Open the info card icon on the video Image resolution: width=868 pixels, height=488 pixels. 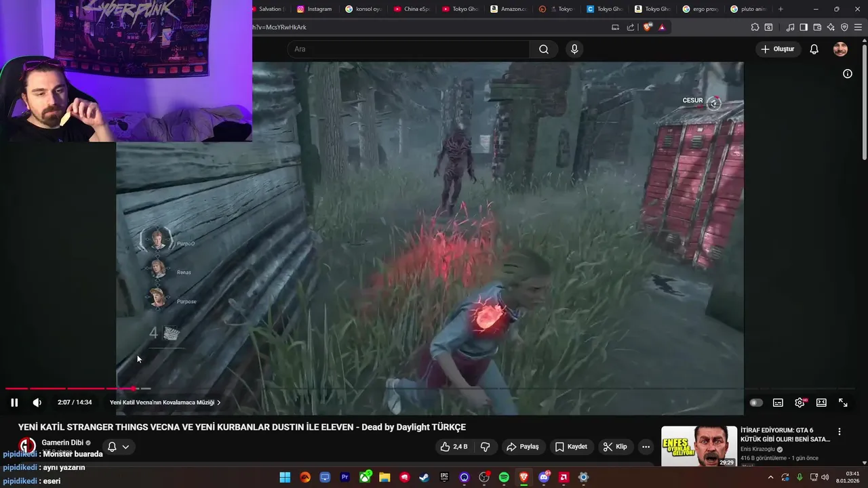848,74
